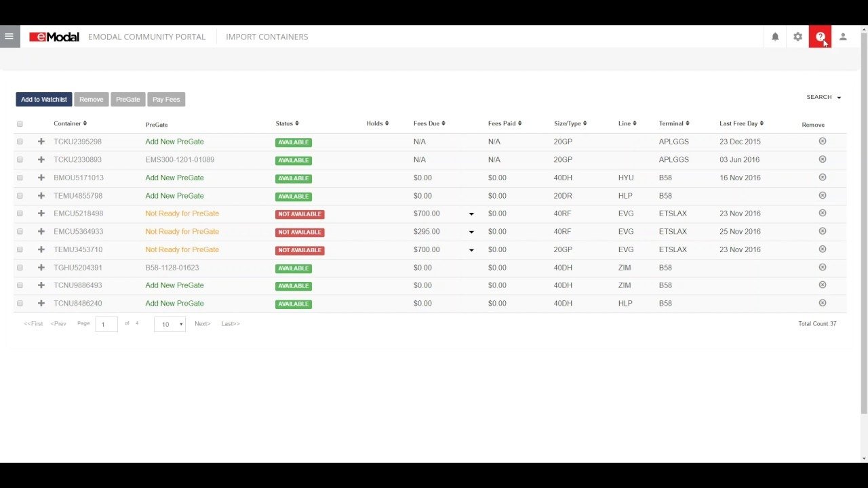This screenshot has height=488, width=868.
Task: Open the Fees Due dropdown for EMCU5218498
Action: [x=471, y=213]
